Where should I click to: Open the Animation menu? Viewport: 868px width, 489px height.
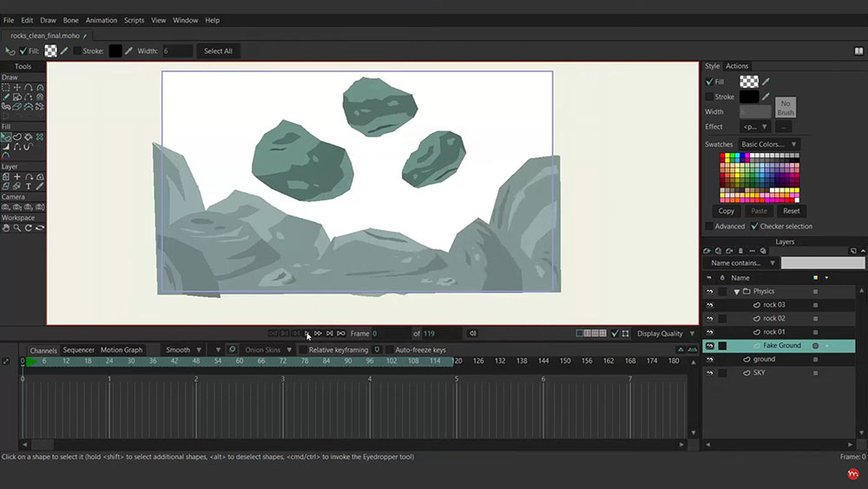(102, 21)
